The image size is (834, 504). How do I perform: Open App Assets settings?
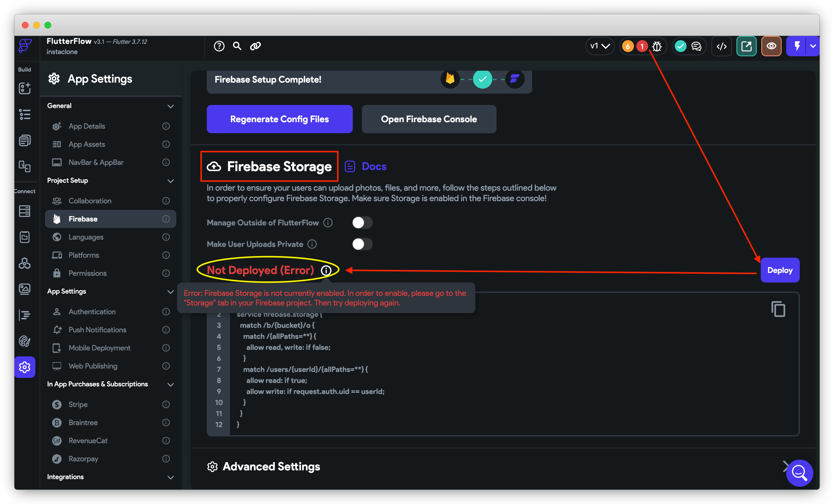[x=110, y=144]
